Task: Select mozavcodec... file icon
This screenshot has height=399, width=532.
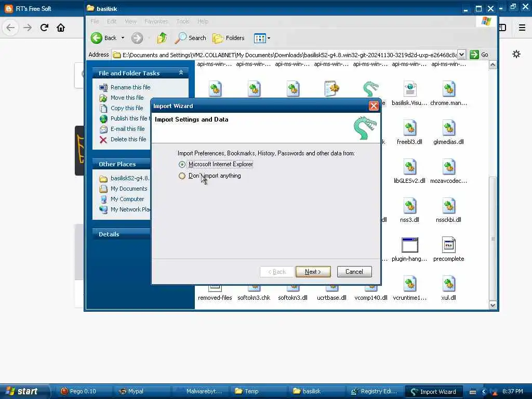Action: pyautogui.click(x=448, y=167)
